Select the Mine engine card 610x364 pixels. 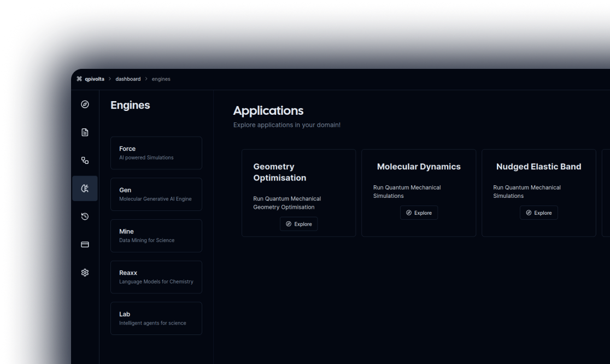point(156,236)
